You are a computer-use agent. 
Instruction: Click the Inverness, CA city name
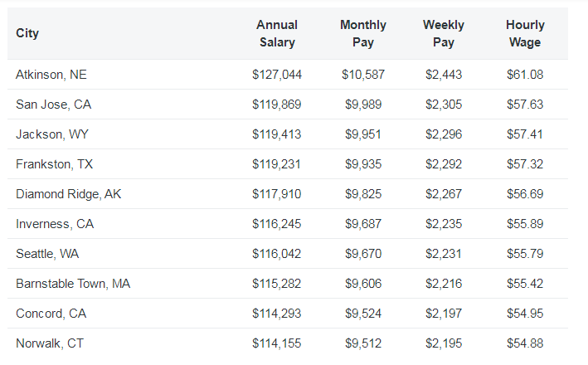[x=55, y=224]
